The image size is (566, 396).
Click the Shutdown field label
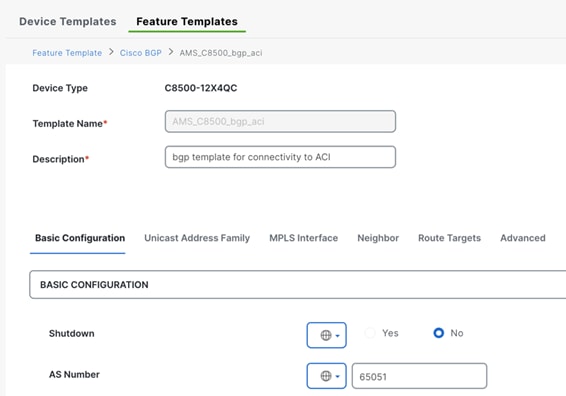pos(71,333)
